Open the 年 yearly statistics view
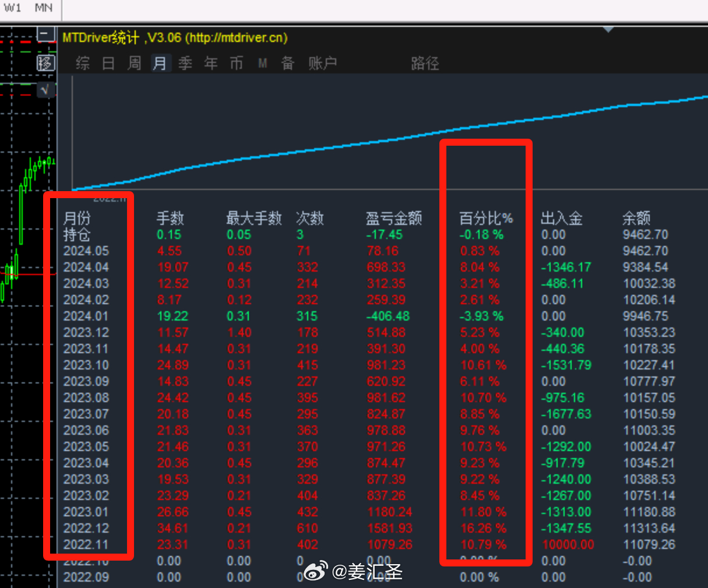The image size is (708, 588). point(210,63)
